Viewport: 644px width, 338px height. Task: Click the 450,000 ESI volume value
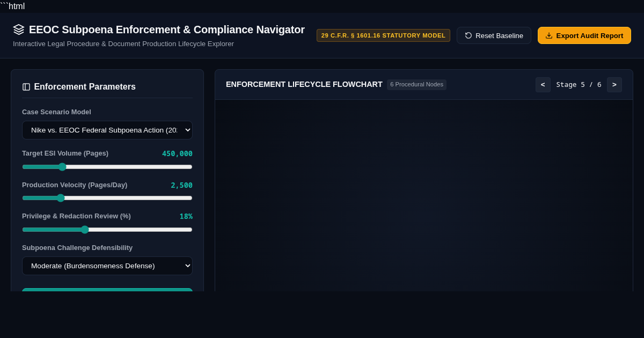[x=177, y=153]
